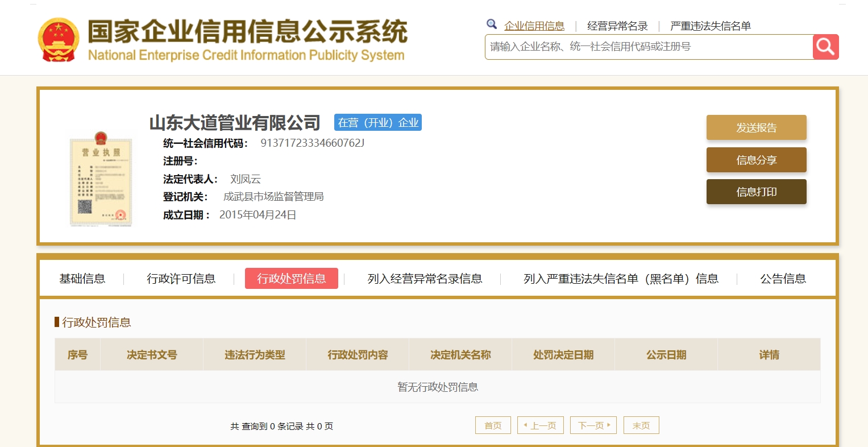Open the 列入严重违法失信名单(黑名单)信息 tab
This screenshot has width=868, height=447.
click(621, 279)
